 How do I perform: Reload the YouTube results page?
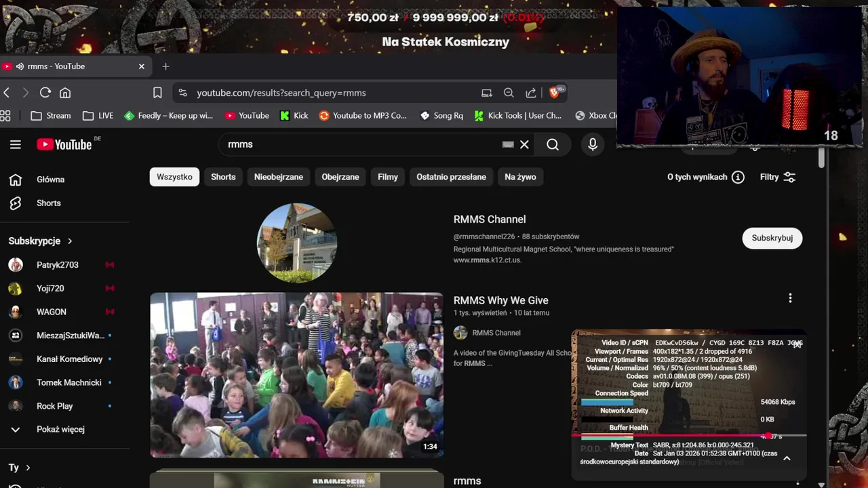pyautogui.click(x=45, y=93)
